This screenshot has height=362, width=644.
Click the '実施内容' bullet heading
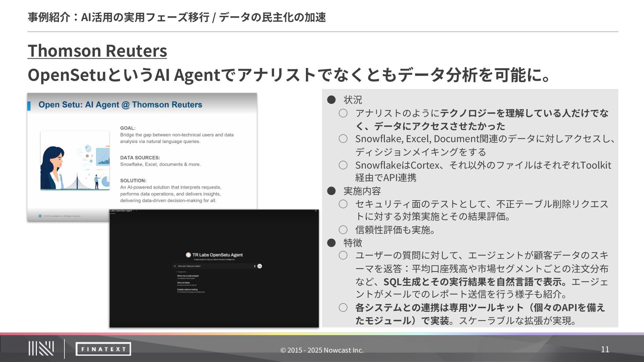click(x=362, y=191)
